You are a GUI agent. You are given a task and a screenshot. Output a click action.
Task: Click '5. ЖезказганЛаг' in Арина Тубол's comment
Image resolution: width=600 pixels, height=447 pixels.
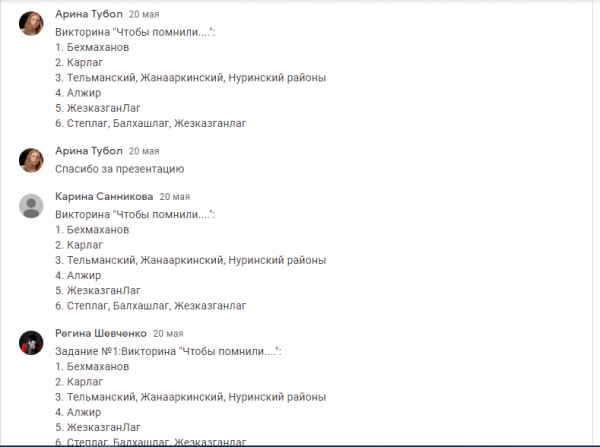pos(98,108)
